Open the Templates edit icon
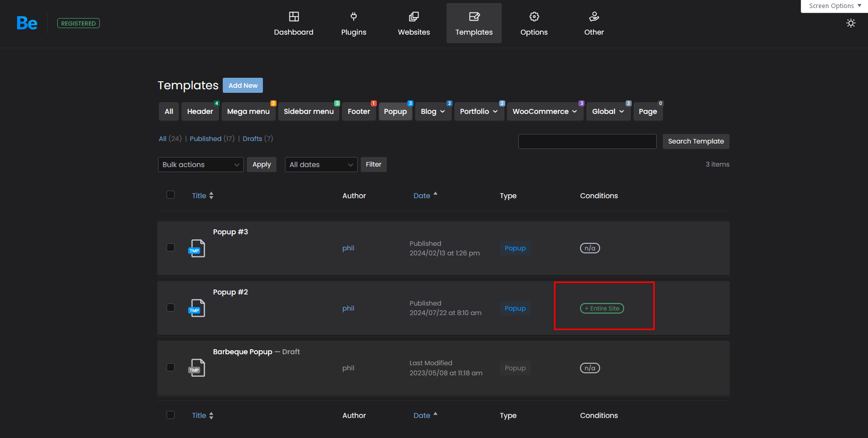Image resolution: width=868 pixels, height=438 pixels. click(474, 17)
